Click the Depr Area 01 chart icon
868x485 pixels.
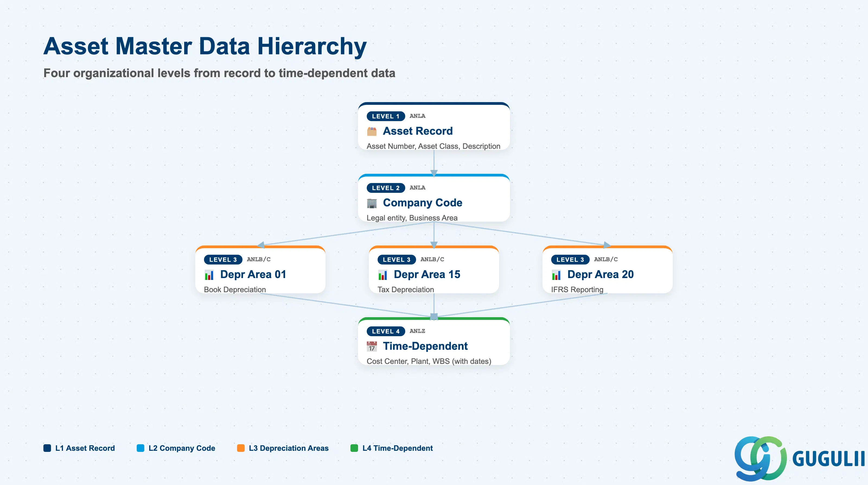pyautogui.click(x=209, y=275)
